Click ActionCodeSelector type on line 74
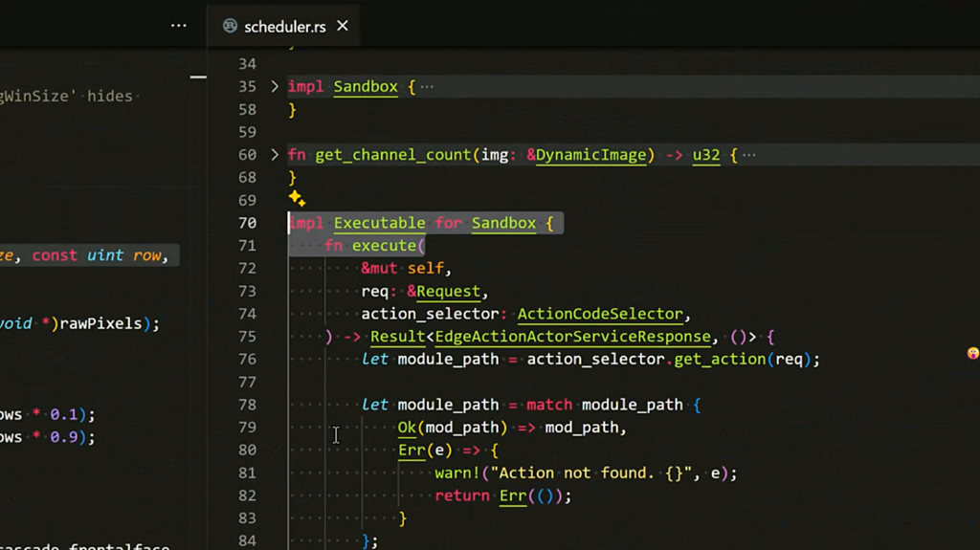The width and height of the screenshot is (980, 550). tap(600, 314)
